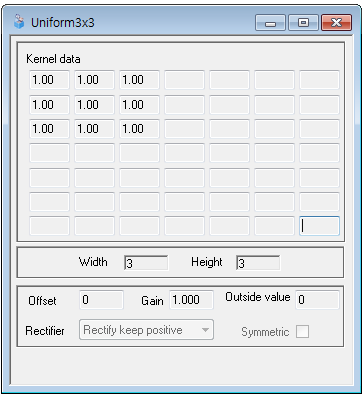Screen dimensions: 363x396
Task: Toggle the Symmetric checkbox
Action: coord(302,332)
